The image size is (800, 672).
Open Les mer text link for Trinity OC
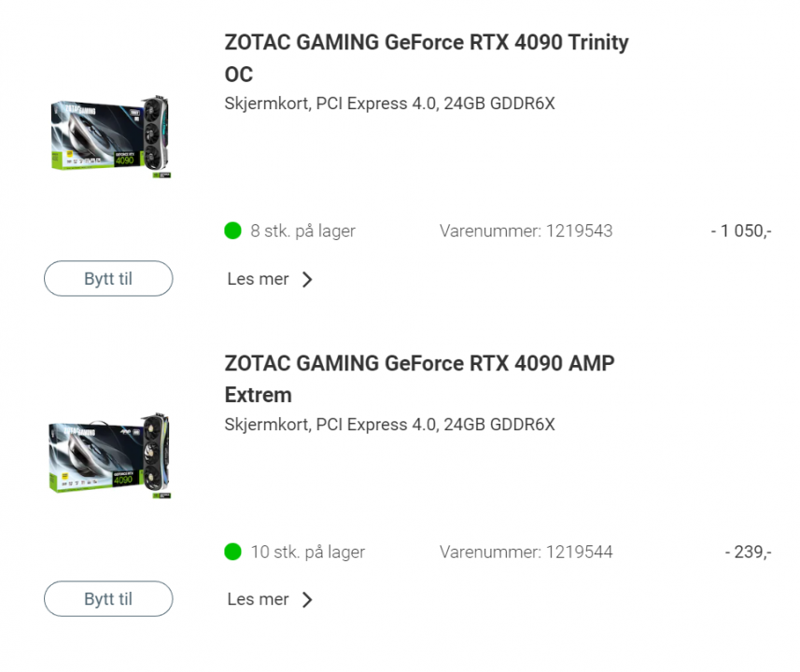point(258,279)
